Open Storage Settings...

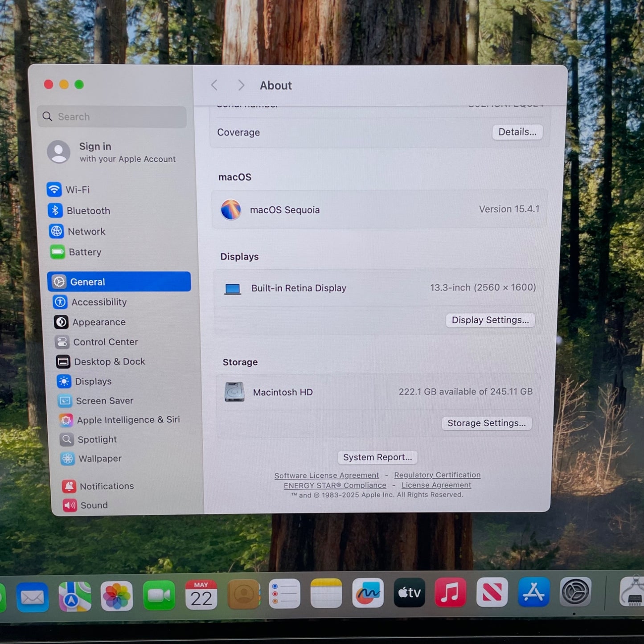[x=487, y=423]
